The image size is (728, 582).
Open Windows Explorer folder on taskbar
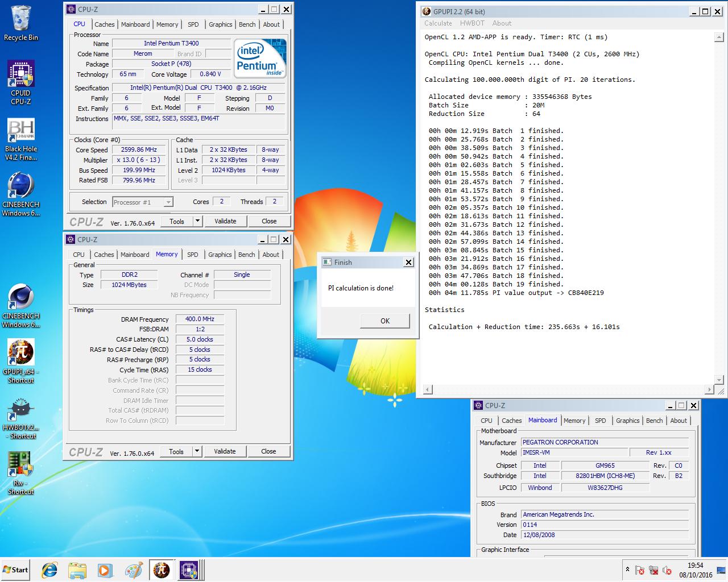tap(77, 570)
